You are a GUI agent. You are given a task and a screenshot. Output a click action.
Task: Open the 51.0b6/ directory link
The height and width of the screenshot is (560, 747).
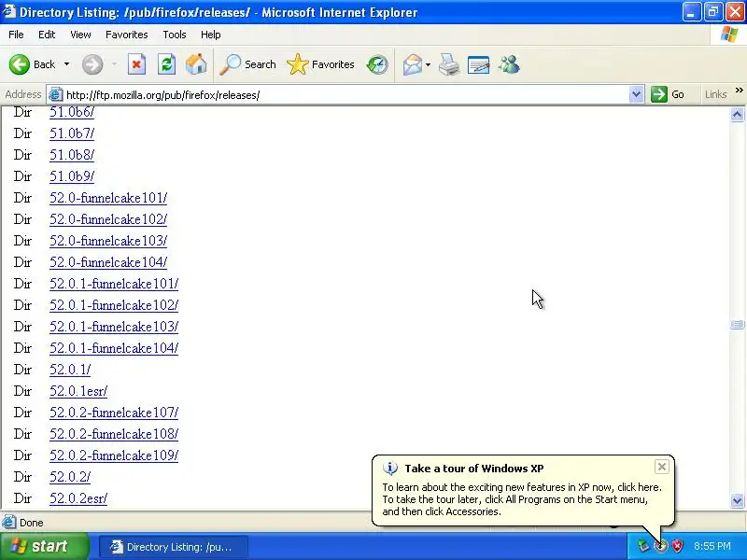click(x=72, y=112)
